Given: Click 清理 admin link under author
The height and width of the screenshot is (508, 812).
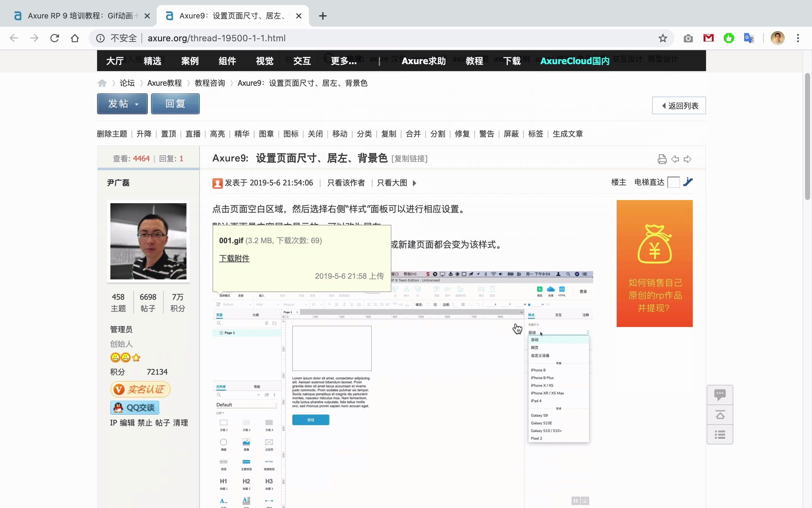Looking at the screenshot, I should point(180,423).
